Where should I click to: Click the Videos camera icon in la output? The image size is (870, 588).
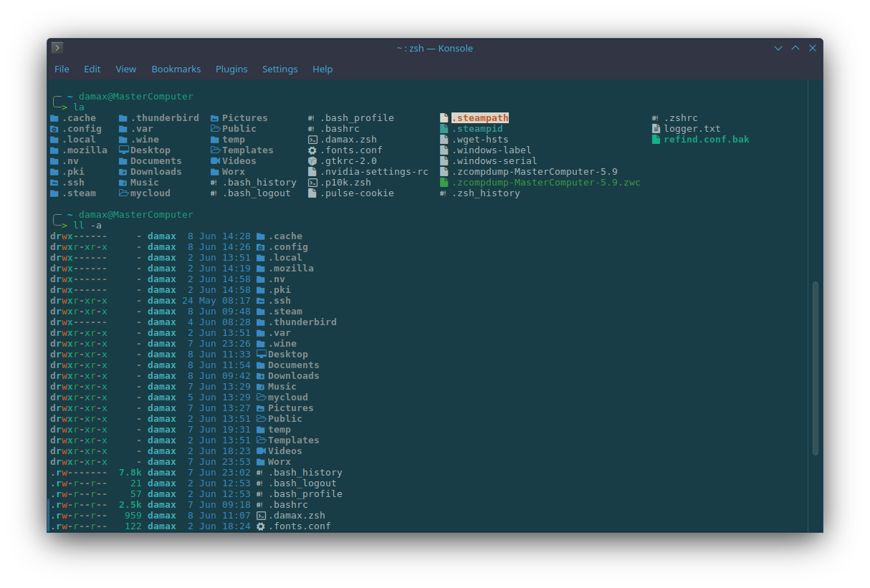(215, 161)
